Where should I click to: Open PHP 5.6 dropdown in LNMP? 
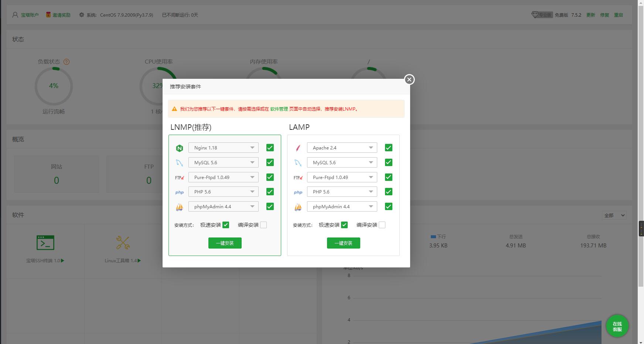224,192
